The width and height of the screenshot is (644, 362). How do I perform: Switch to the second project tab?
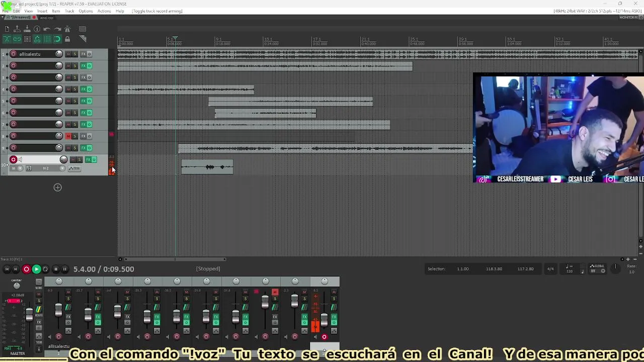click(47, 18)
